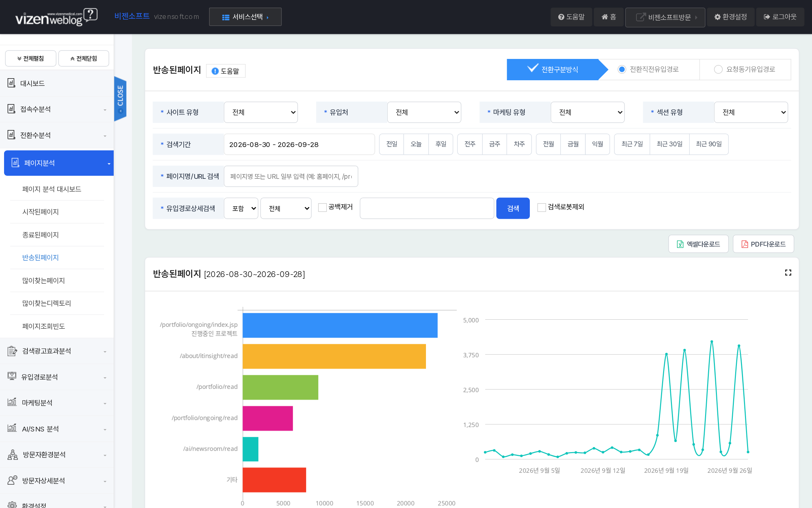Click the 대시보드 sidebar icon
The height and width of the screenshot is (508, 812).
pyautogui.click(x=11, y=83)
